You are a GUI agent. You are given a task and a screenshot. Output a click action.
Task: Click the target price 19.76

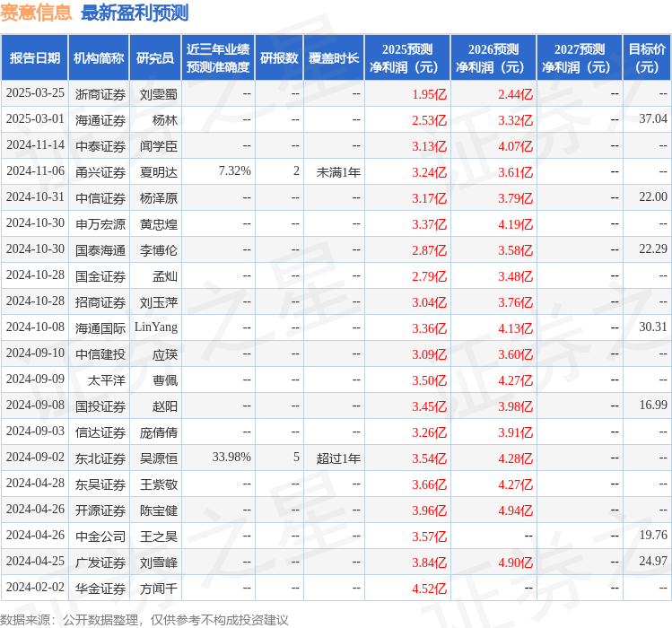653,535
